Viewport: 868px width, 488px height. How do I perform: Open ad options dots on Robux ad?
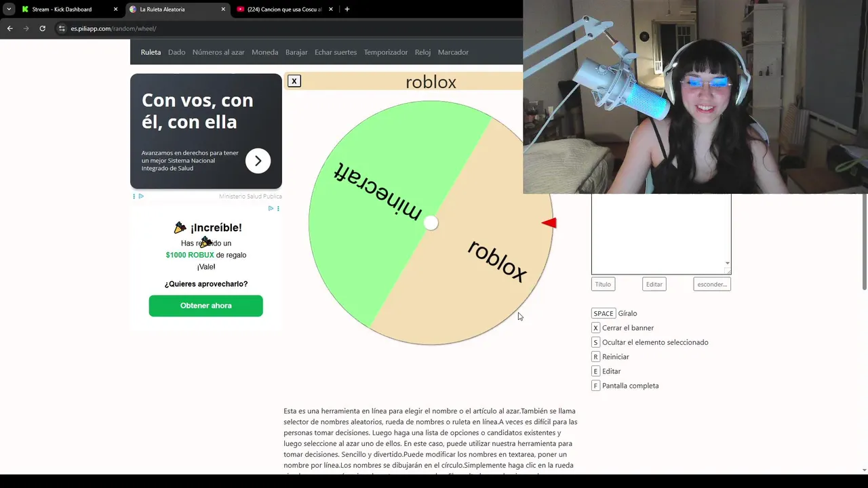(278, 208)
